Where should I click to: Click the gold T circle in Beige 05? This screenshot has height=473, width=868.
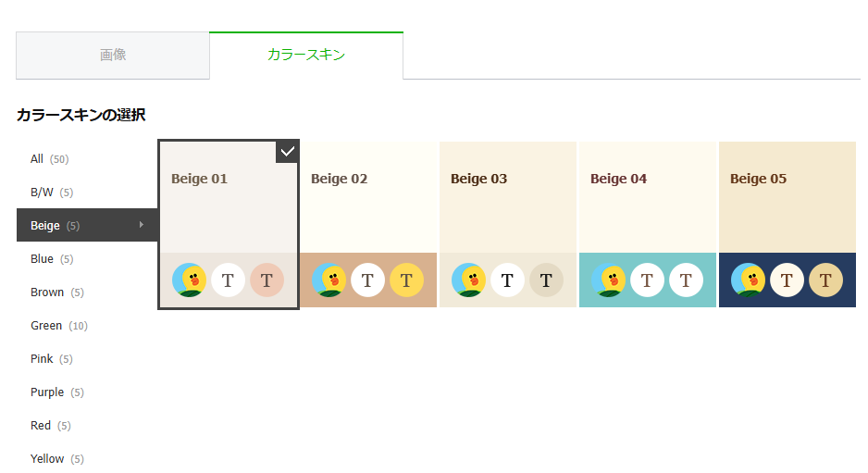click(x=826, y=280)
